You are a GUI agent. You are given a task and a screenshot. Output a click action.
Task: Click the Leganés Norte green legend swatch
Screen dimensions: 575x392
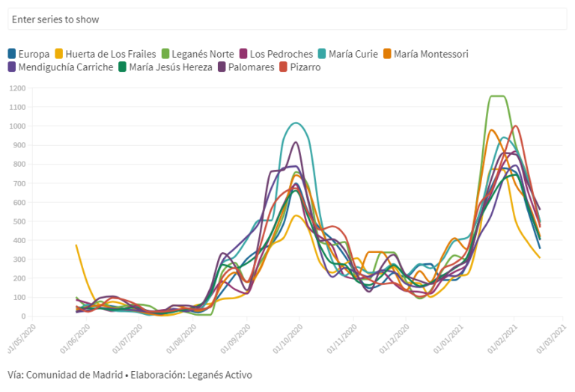click(165, 54)
